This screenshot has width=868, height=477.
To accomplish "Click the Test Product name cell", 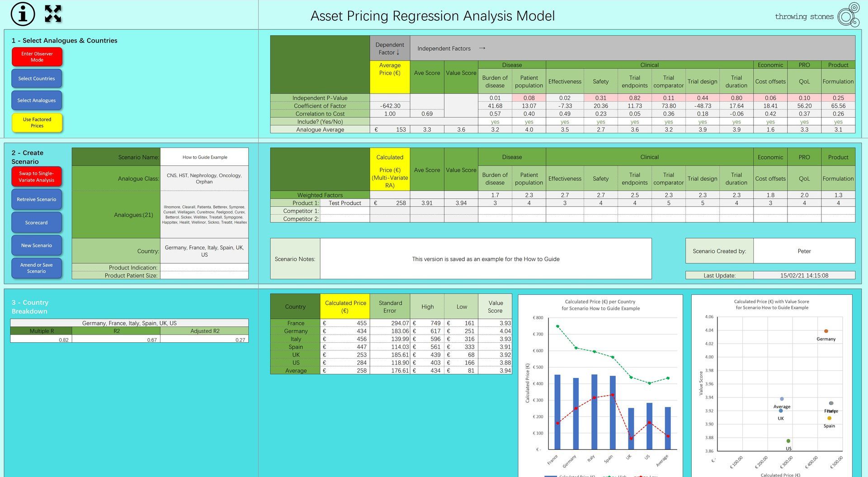I will [x=344, y=203].
